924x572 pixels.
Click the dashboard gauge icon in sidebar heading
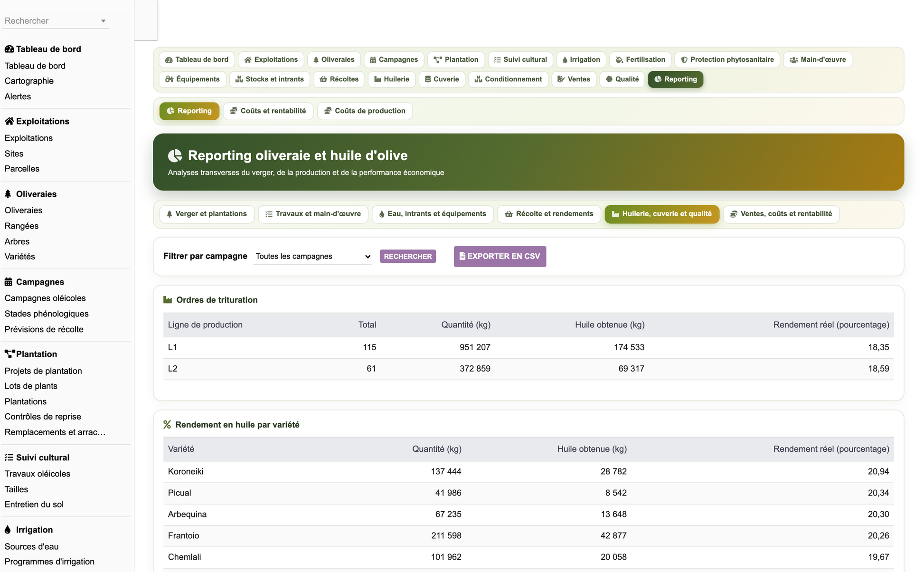[x=9, y=49]
